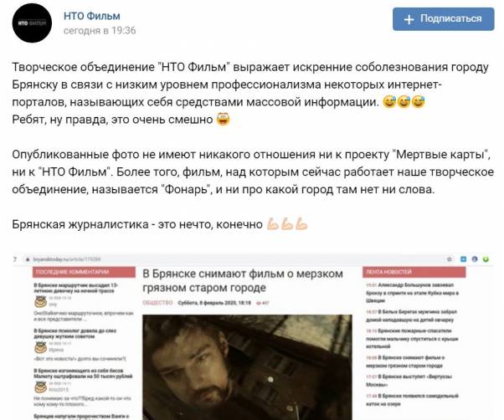Open article headline about мерзком грязном старом городе

243,280
